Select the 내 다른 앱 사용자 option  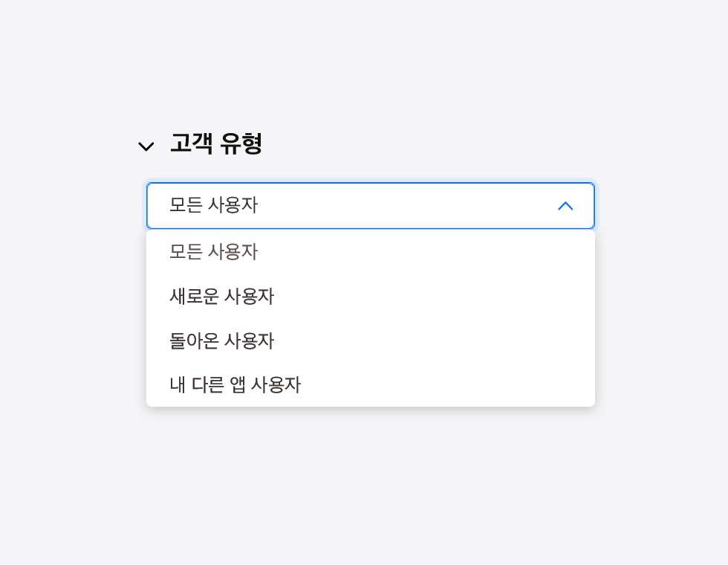(x=235, y=385)
